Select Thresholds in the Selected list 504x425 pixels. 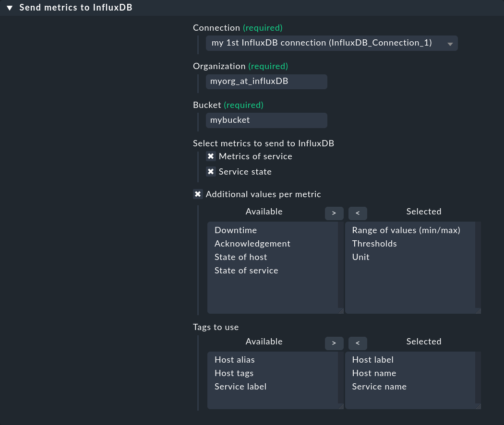tap(374, 244)
